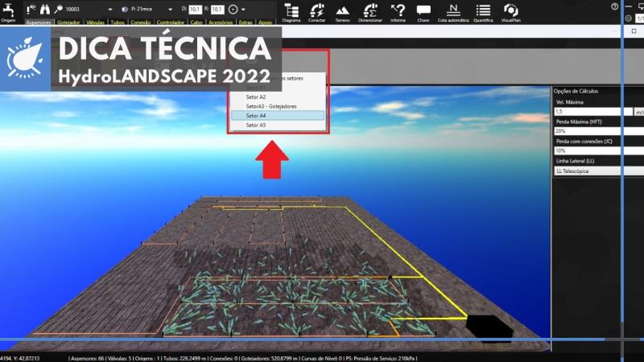Open the Acessórios tab
The height and width of the screenshot is (362, 644).
click(221, 23)
